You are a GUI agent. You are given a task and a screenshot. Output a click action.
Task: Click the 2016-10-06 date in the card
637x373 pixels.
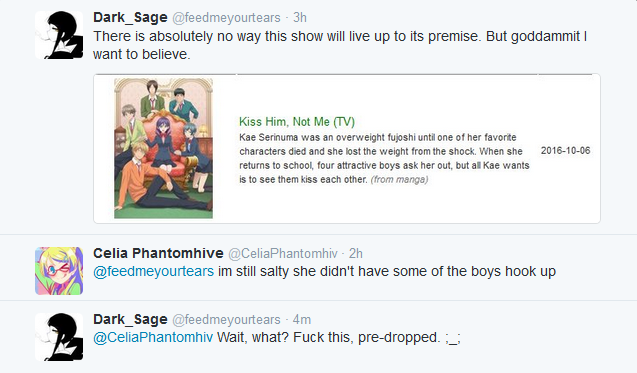click(565, 150)
